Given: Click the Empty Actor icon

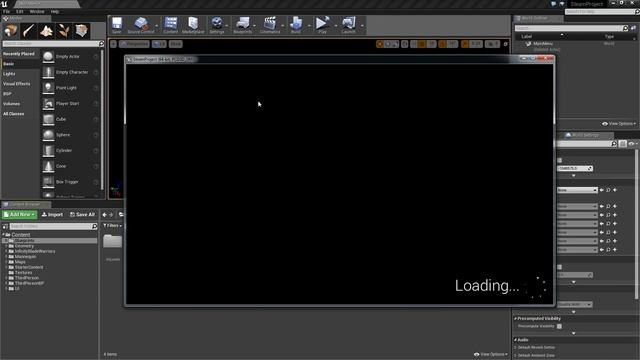Looking at the screenshot, I should [48, 57].
